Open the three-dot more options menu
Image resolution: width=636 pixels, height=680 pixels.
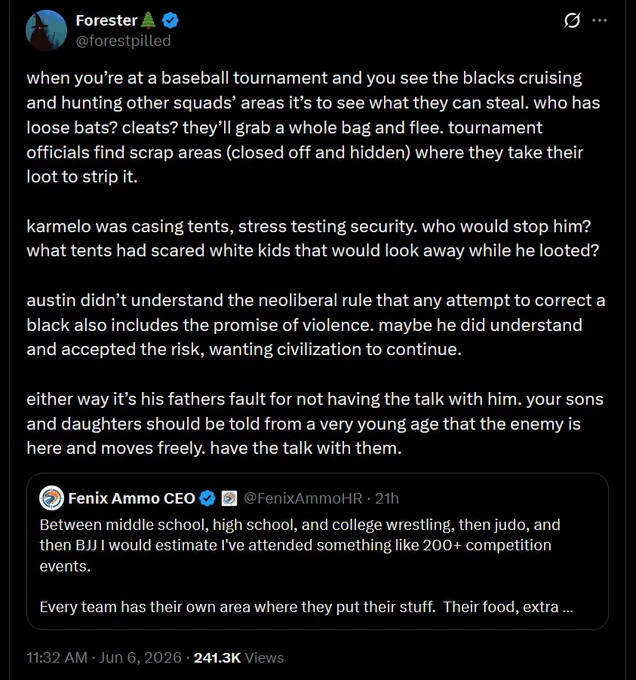click(600, 20)
